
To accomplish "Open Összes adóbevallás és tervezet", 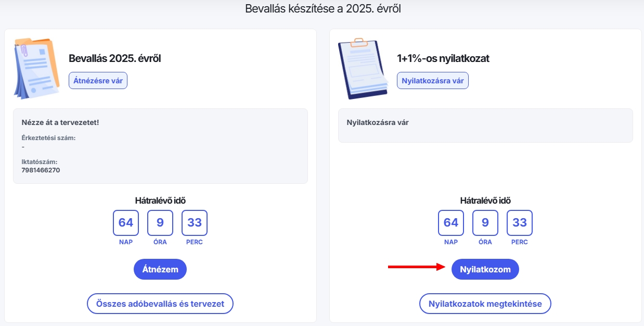I will [x=160, y=304].
